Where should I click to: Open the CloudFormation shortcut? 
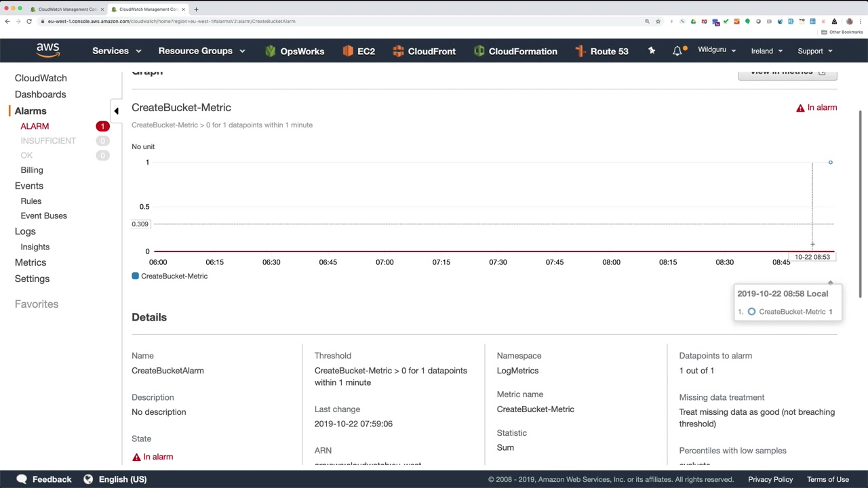click(x=515, y=51)
